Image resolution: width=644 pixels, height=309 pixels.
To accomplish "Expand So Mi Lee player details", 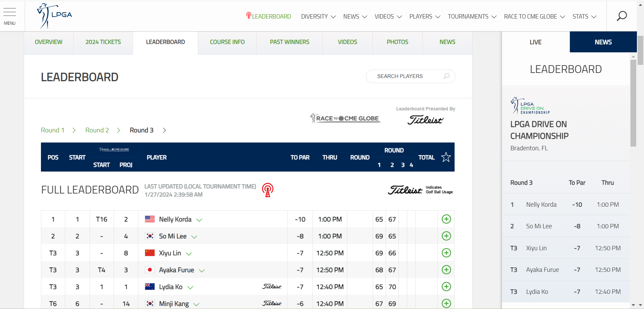I will point(194,237).
